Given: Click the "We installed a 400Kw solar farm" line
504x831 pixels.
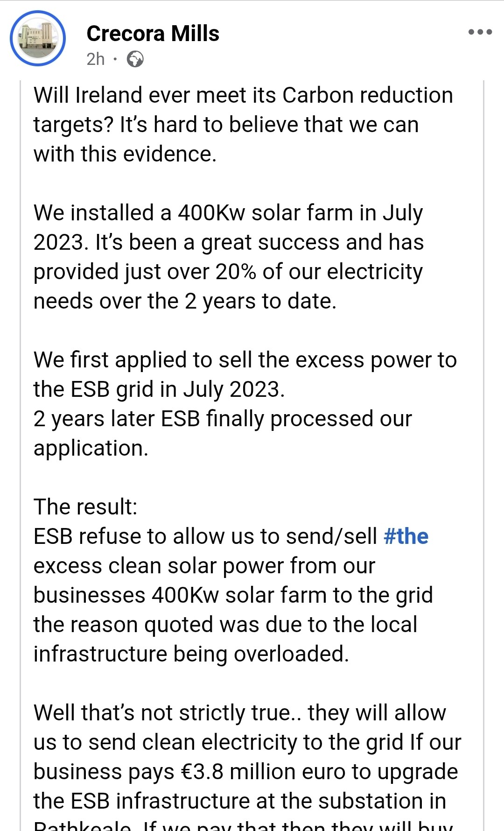Looking at the screenshot, I should pyautogui.click(x=228, y=213).
